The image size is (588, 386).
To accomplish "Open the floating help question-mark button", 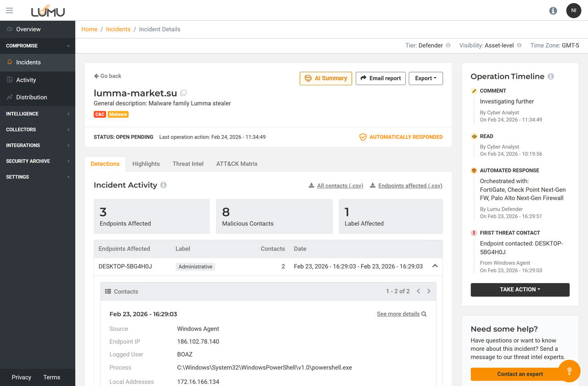I will coord(569,371).
